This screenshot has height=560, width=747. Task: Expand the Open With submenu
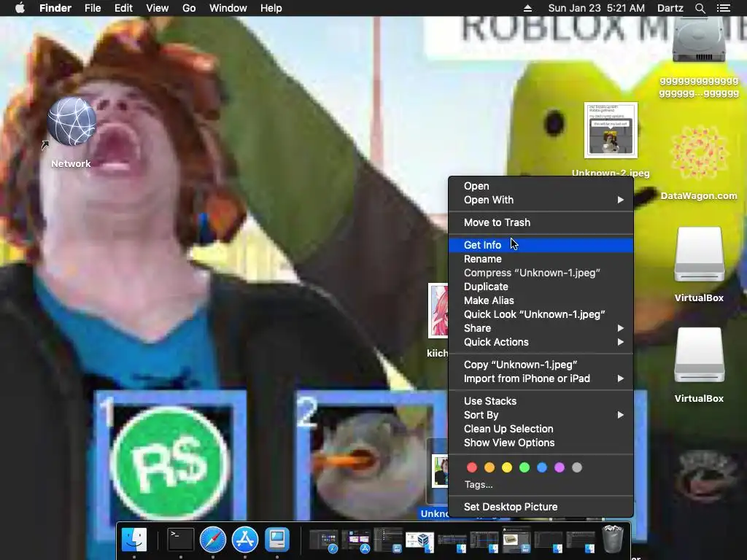[x=541, y=200]
